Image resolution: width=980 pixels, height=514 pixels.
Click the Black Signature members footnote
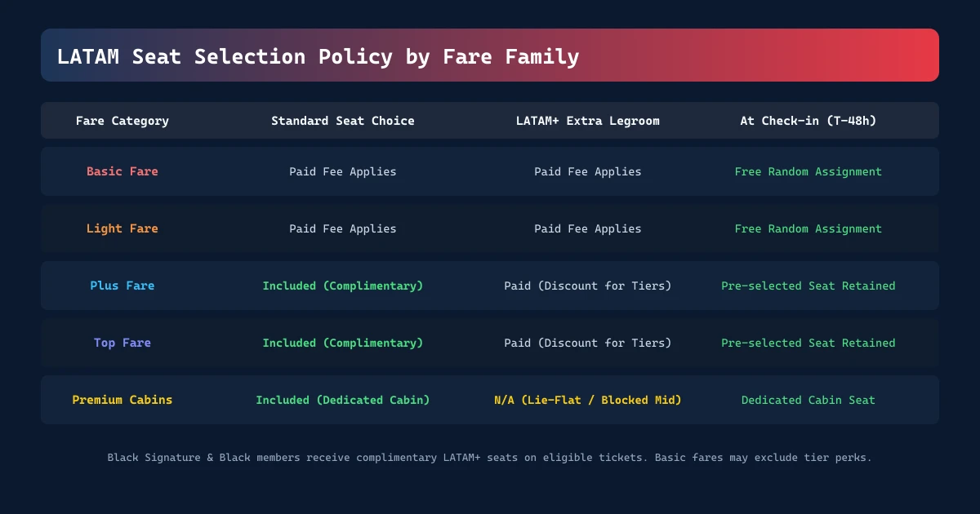(490, 458)
